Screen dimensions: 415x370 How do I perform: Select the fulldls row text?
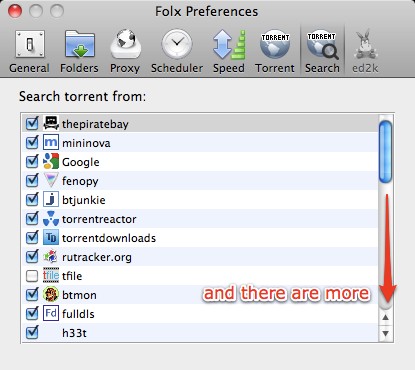point(78,314)
